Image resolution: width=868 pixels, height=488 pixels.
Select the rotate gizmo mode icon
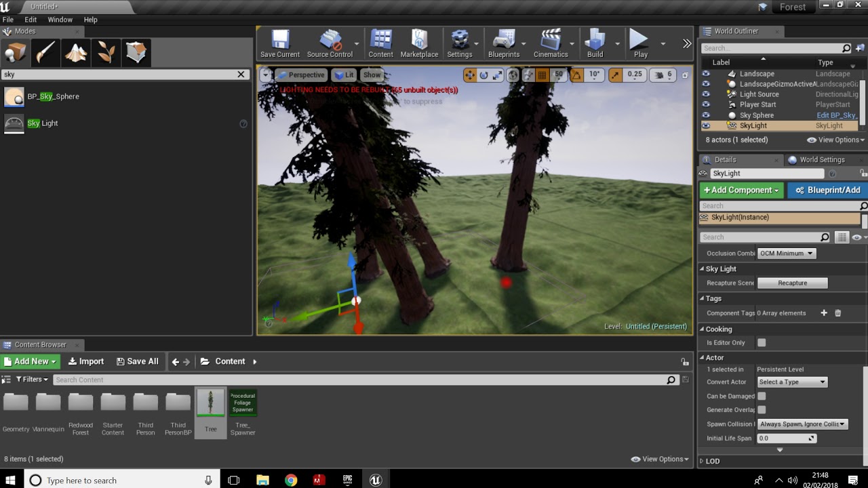[484, 75]
